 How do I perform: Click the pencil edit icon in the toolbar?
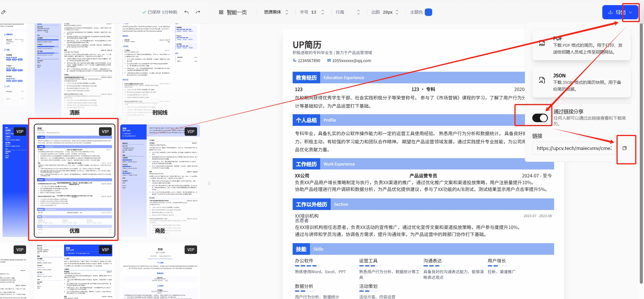pyautogui.click(x=3, y=12)
